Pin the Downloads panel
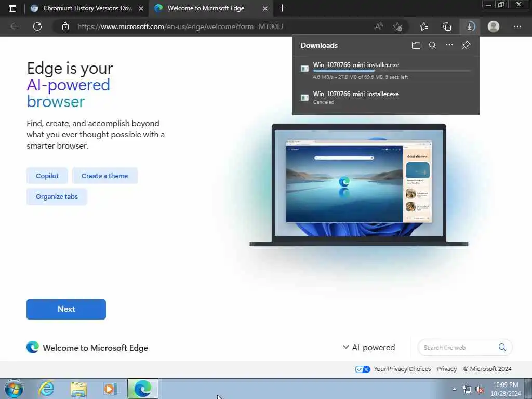Image resolution: width=532 pixels, height=399 pixels. tap(466, 45)
